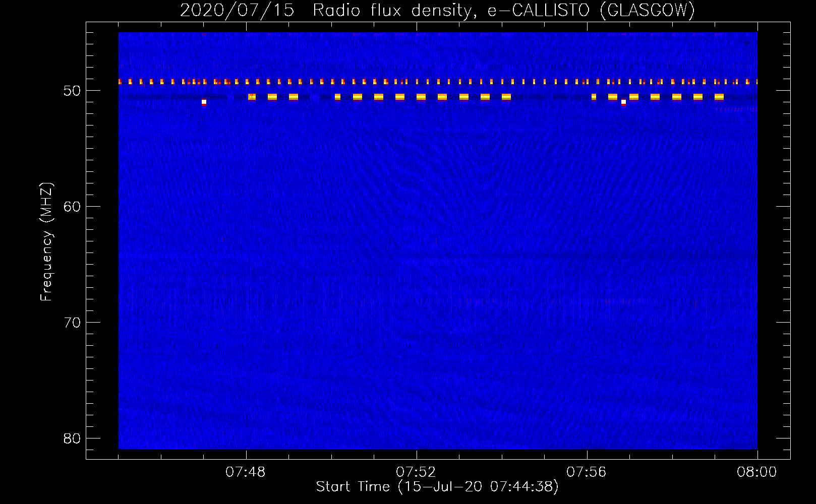Click the plot title mentioning e-CALLISTO (GLASGOW)
The image size is (816, 504).
click(438, 10)
